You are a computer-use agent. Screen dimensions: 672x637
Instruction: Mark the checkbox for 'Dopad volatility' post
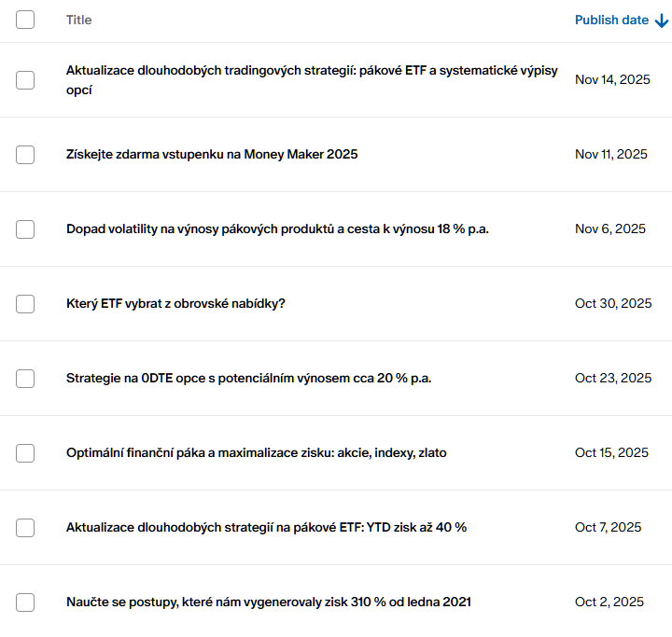point(25,229)
